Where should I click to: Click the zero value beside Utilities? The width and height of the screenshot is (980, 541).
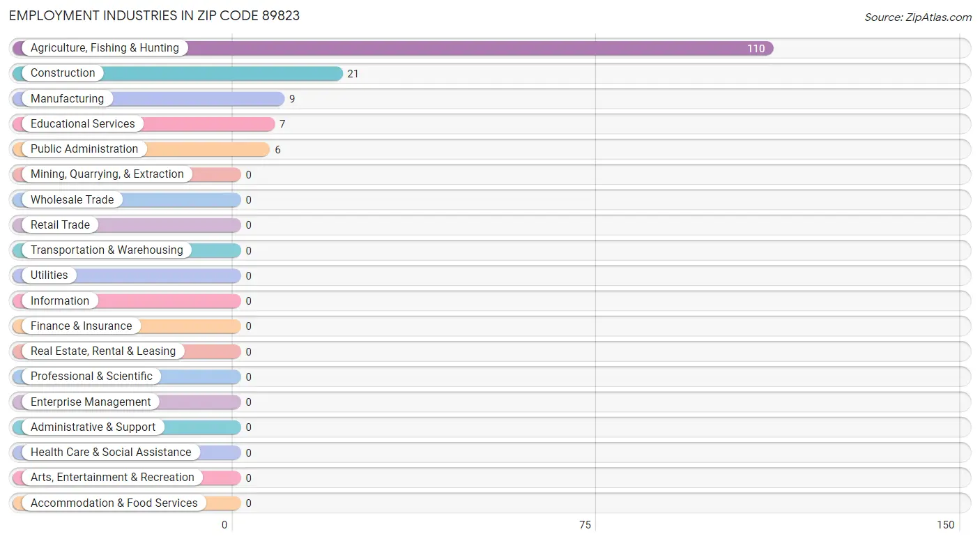pos(248,276)
